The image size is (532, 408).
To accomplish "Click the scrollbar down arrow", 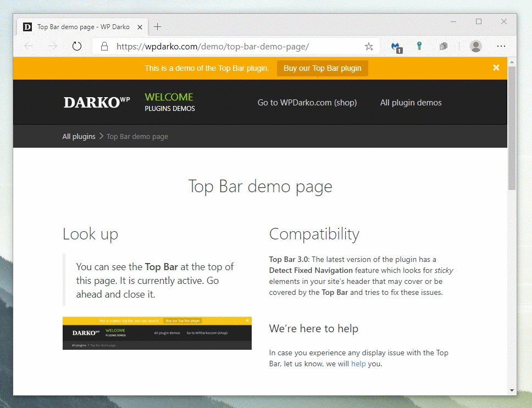I will [x=512, y=390].
